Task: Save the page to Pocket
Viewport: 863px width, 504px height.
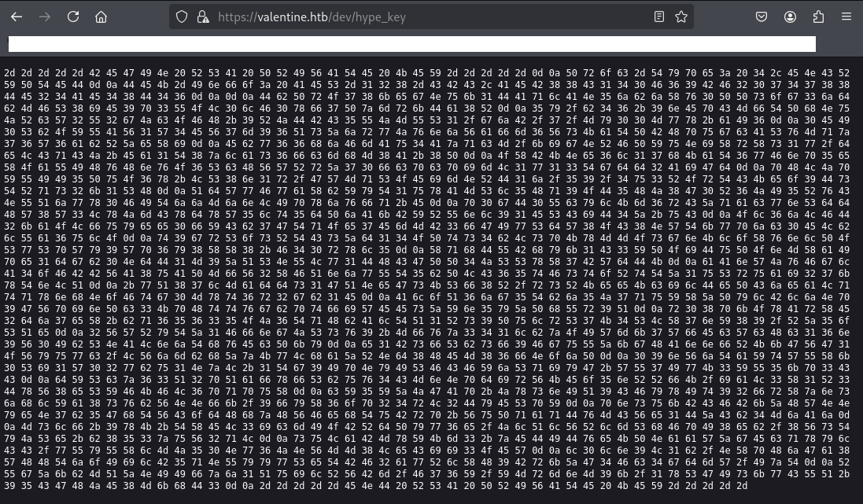Action: tap(762, 17)
